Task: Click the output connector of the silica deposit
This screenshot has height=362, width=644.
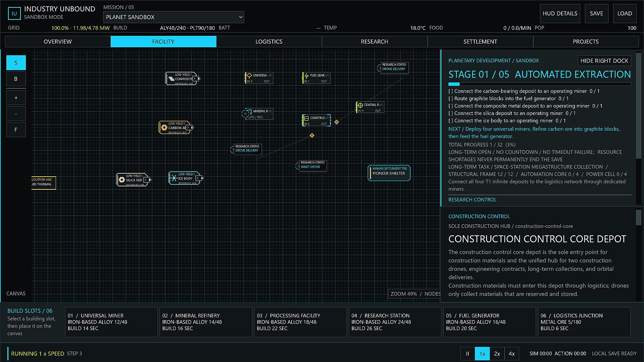Action: coord(150,180)
